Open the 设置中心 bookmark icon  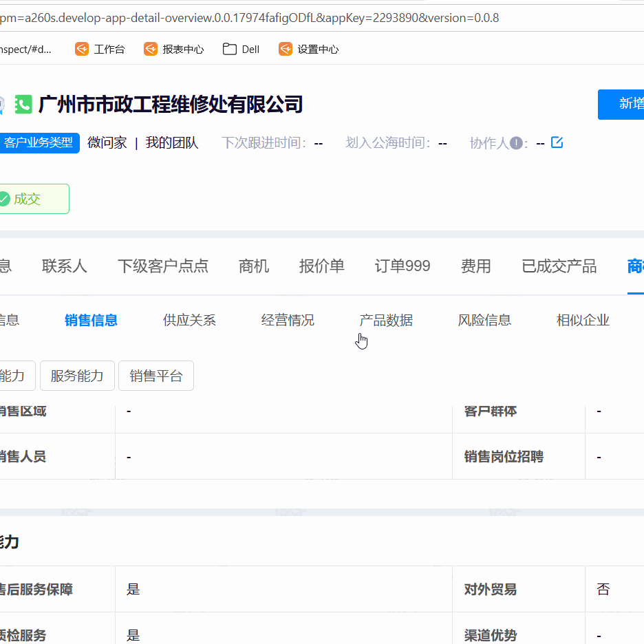click(285, 49)
